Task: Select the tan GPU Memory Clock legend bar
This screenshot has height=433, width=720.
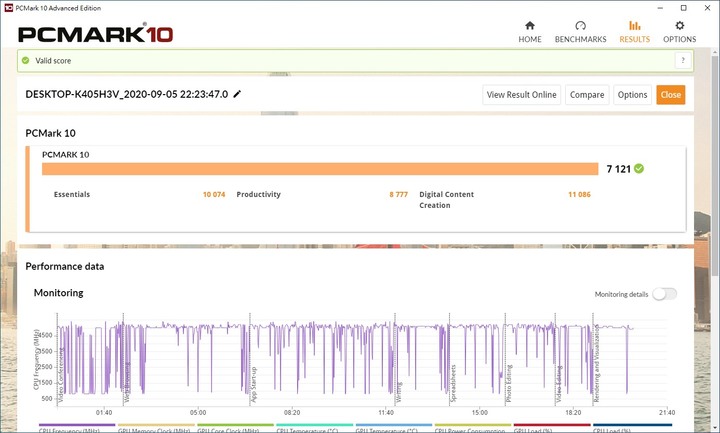Action: click(156, 425)
